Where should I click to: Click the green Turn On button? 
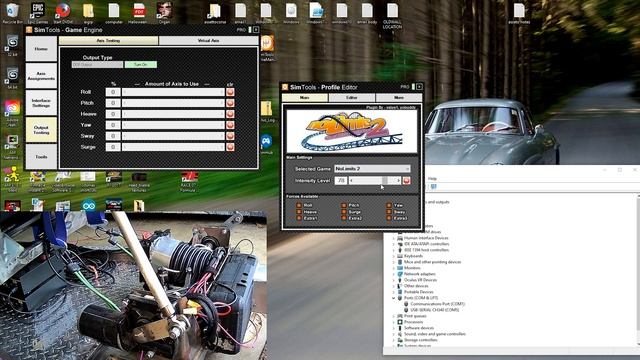pos(141,64)
